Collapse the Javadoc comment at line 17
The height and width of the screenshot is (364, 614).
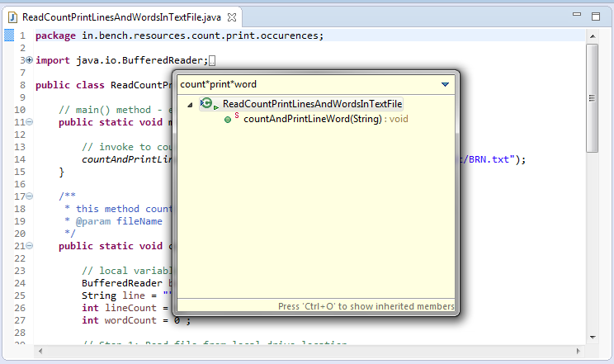[30, 196]
